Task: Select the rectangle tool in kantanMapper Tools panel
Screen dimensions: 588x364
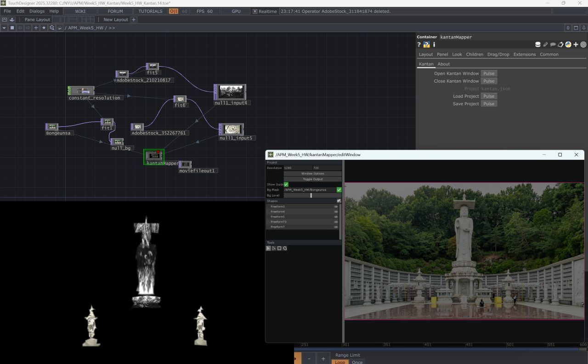Action: coord(280,248)
